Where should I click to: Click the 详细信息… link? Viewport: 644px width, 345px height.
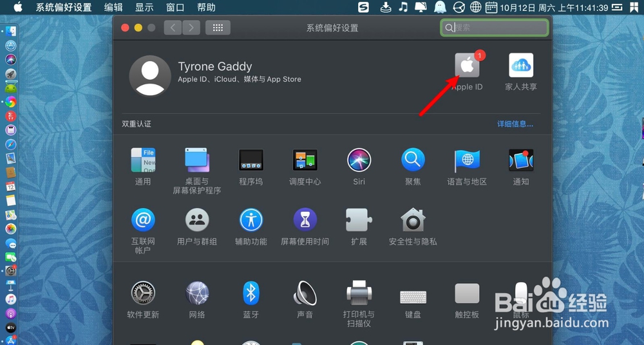515,124
